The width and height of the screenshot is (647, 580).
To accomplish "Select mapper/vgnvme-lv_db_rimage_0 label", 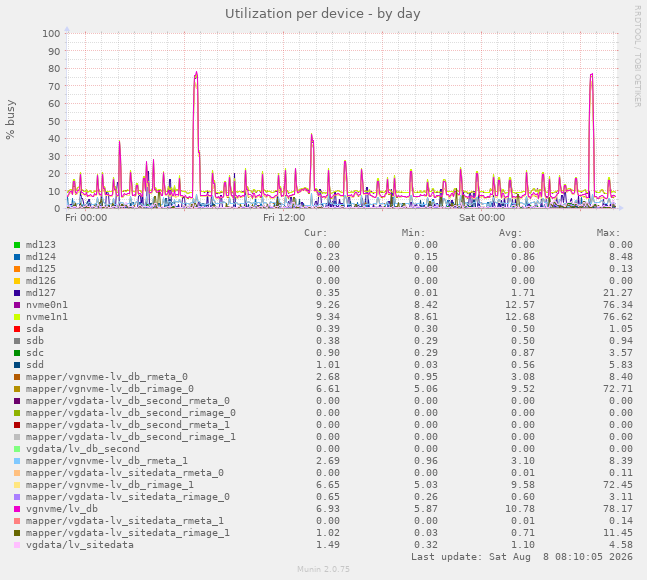I will tap(110, 389).
